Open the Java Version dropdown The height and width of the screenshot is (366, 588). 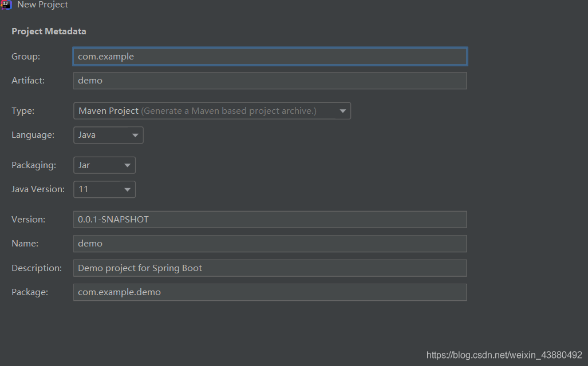(104, 189)
